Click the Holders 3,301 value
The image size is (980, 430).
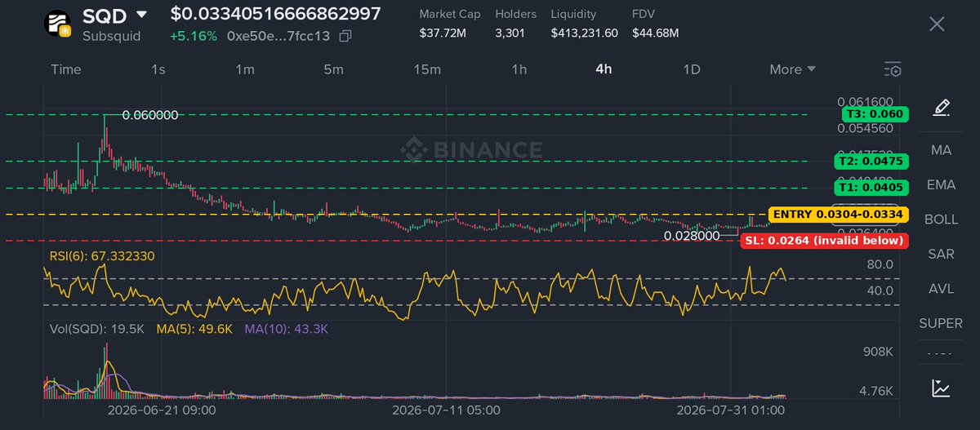click(x=510, y=33)
